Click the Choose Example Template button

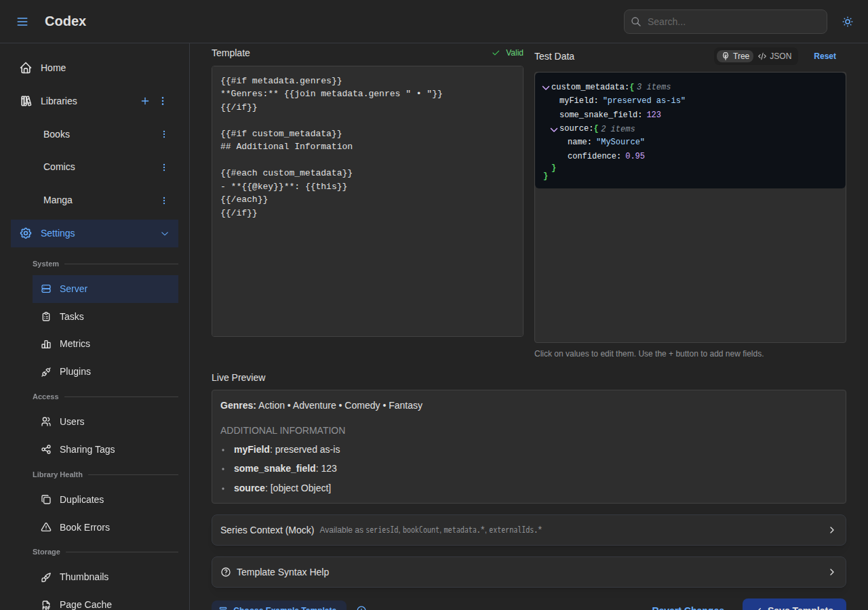point(279,607)
